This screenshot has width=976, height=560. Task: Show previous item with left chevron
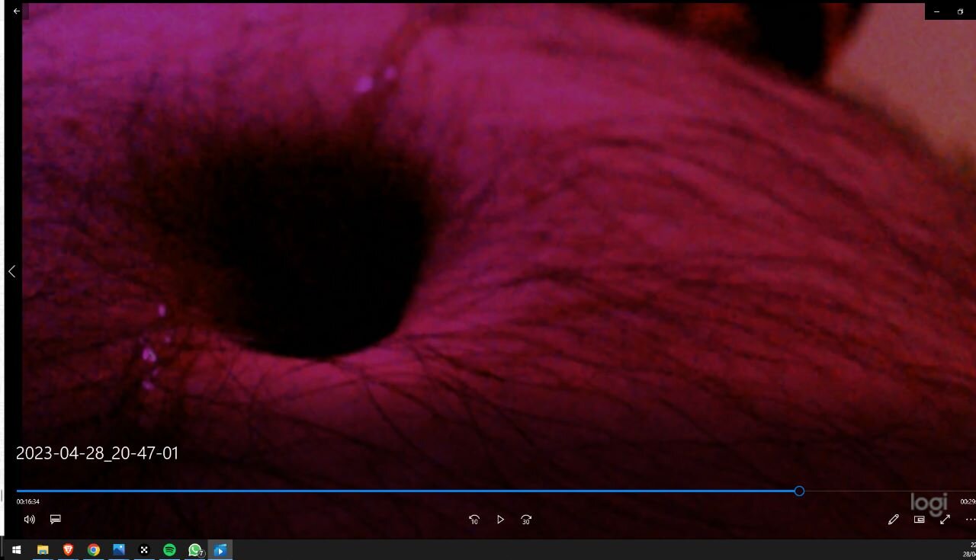(11, 271)
